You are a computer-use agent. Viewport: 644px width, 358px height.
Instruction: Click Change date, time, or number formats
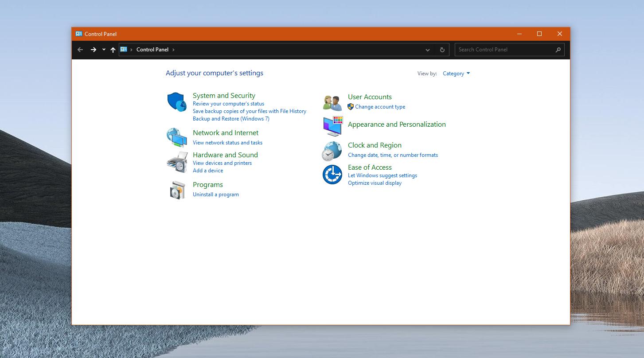point(393,155)
